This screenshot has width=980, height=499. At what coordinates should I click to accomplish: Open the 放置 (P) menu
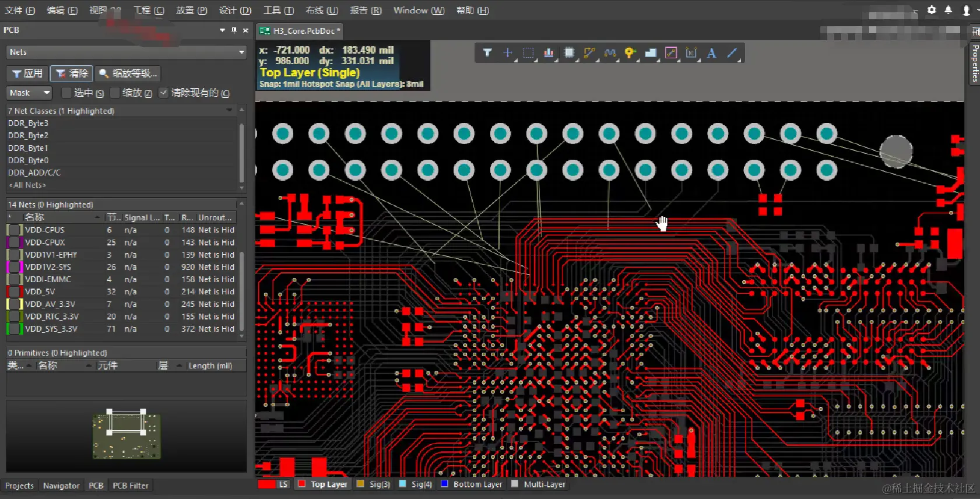coord(192,10)
